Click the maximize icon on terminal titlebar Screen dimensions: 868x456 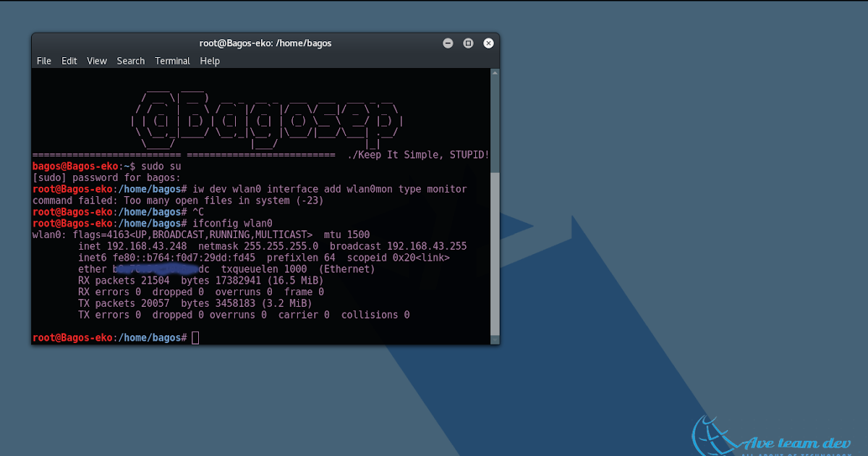[x=468, y=43]
